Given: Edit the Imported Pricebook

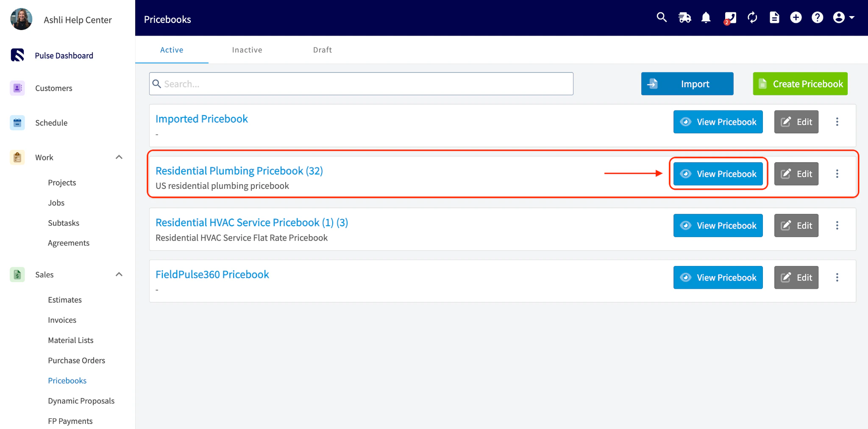Looking at the screenshot, I should tap(796, 122).
